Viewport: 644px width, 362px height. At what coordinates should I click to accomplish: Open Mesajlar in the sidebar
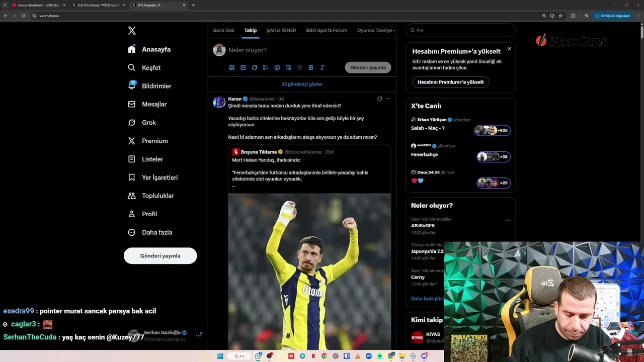coord(147,104)
